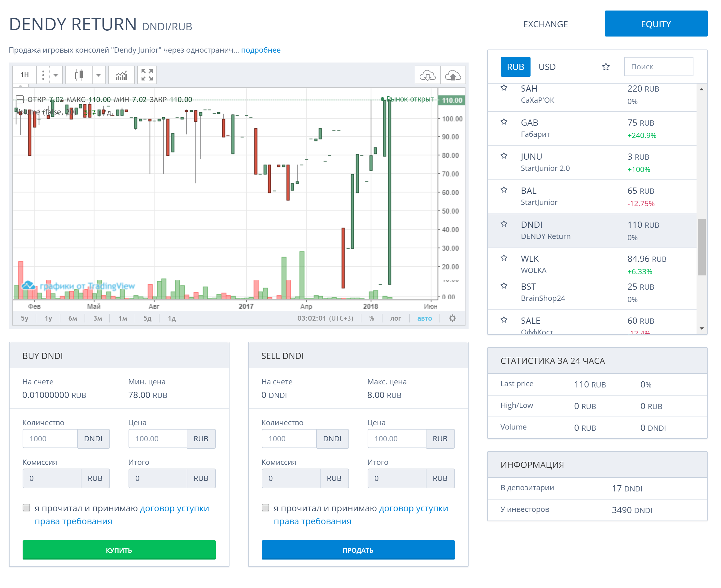Focus BUY Количество quantity field
The height and width of the screenshot is (588, 721).
tap(50, 439)
